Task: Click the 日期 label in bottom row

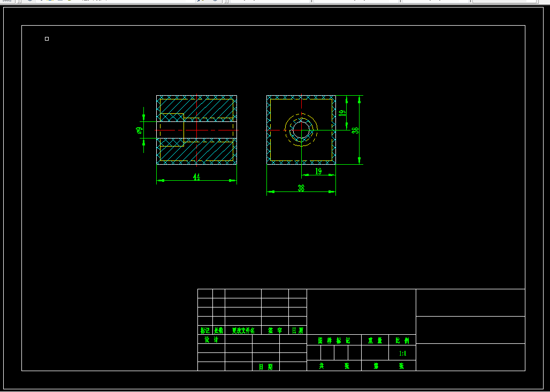Action: [265, 367]
